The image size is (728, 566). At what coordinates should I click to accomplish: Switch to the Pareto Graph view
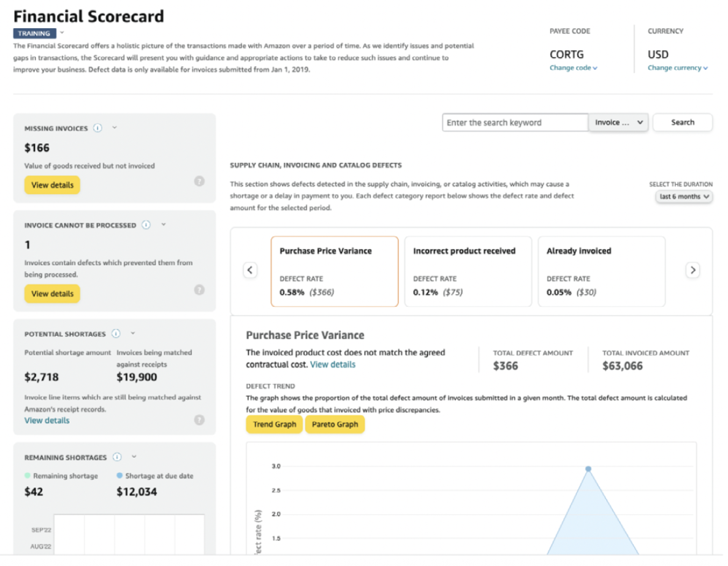click(x=335, y=424)
